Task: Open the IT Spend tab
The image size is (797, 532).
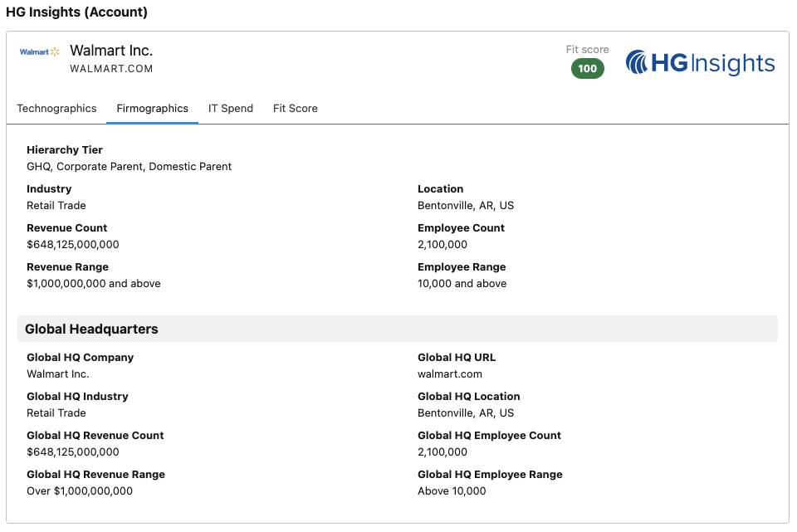Action: [x=230, y=108]
